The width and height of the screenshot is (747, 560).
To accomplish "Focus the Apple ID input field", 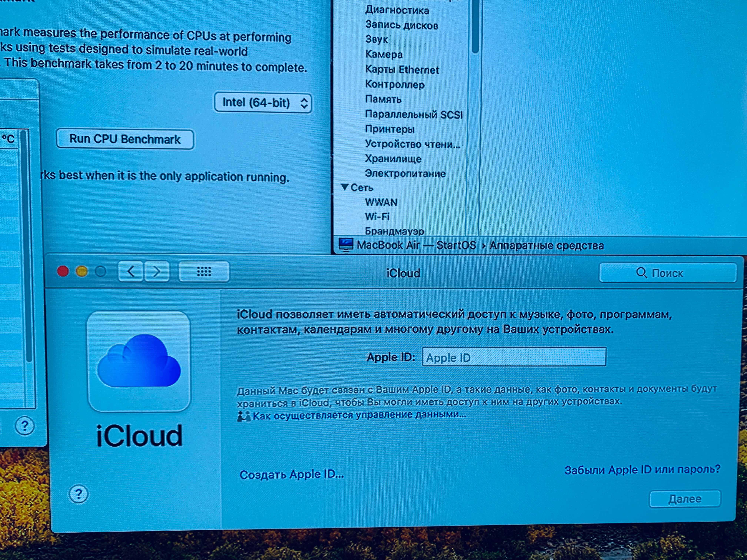I will (514, 357).
